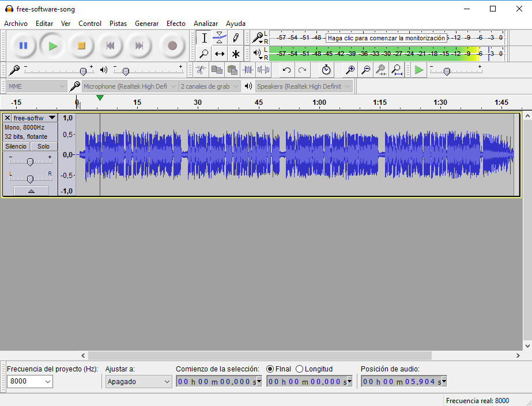Viewport: 532px width, 406px height.
Task: Activate the Multi-tool
Action: tap(236, 54)
